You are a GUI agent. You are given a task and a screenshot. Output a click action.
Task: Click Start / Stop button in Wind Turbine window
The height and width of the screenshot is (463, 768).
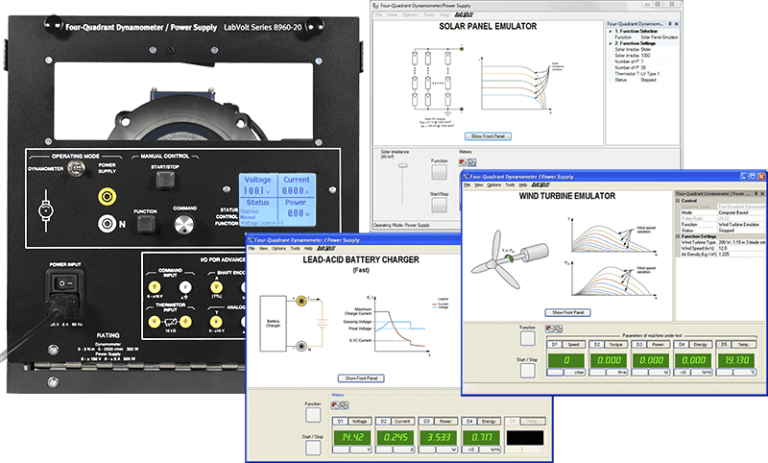coord(528,370)
